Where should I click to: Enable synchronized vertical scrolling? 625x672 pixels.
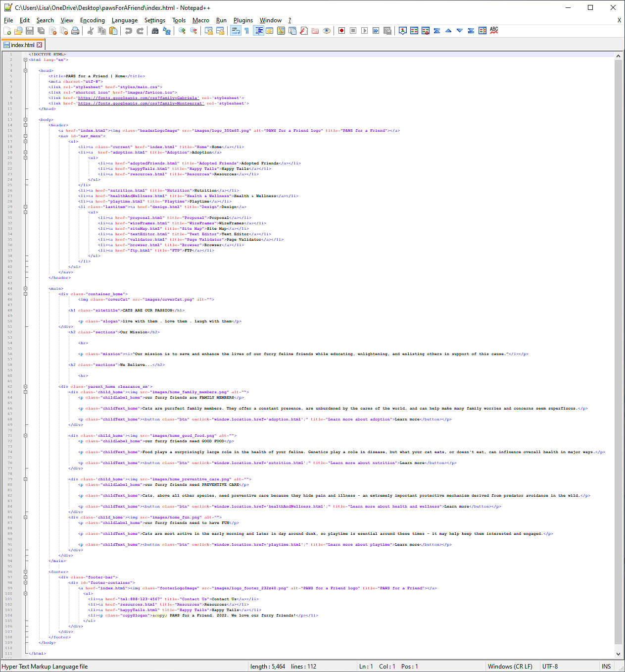(208, 30)
